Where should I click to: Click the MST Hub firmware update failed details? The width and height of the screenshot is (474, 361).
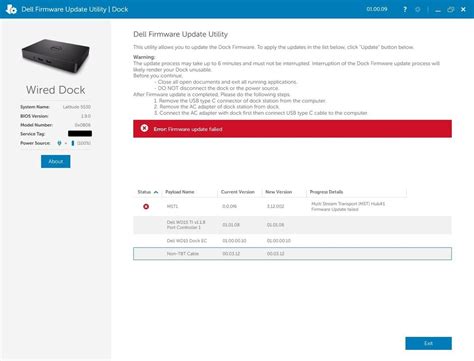coord(348,206)
